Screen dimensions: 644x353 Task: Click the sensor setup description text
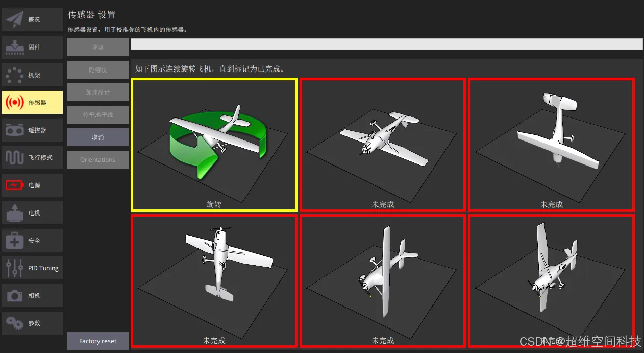click(x=128, y=30)
